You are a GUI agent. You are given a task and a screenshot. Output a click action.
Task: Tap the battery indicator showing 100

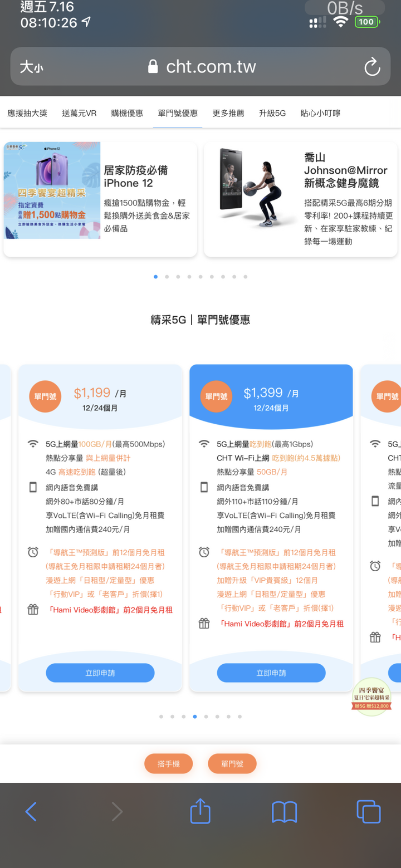point(367,22)
